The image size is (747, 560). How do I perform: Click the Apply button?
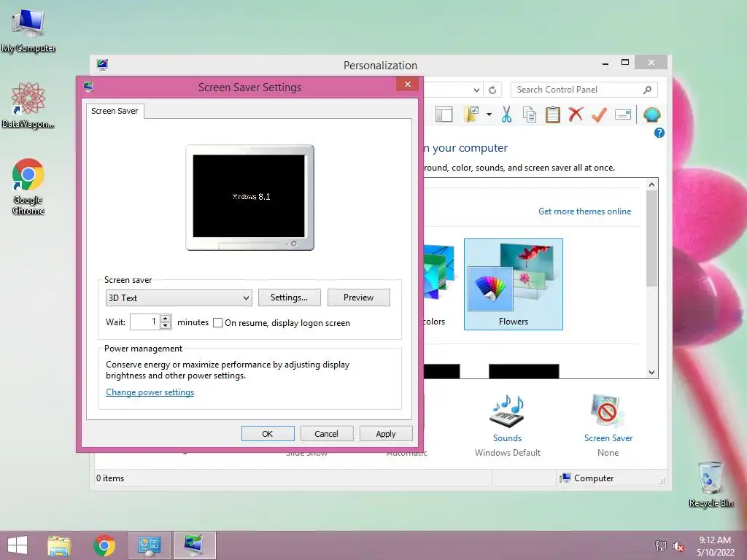[386, 434]
